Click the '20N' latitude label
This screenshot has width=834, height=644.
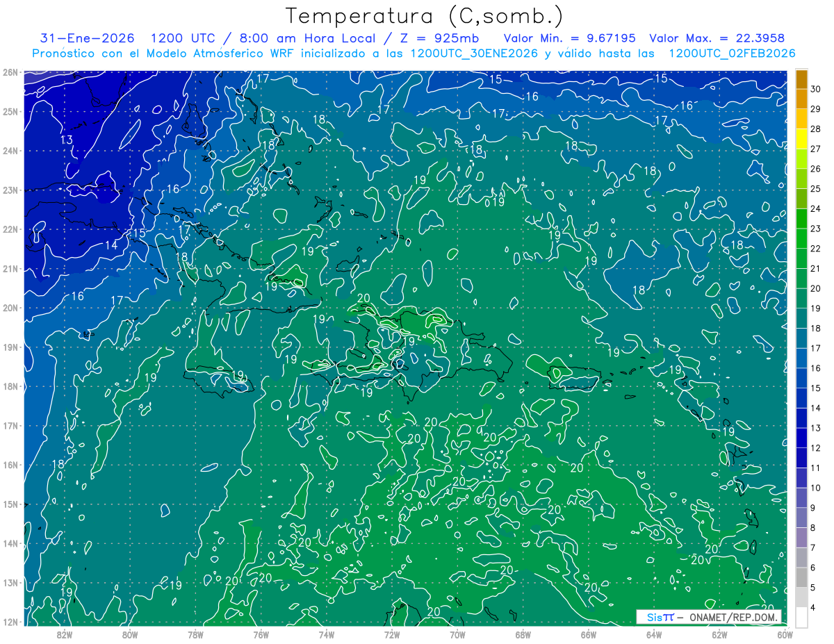point(10,308)
